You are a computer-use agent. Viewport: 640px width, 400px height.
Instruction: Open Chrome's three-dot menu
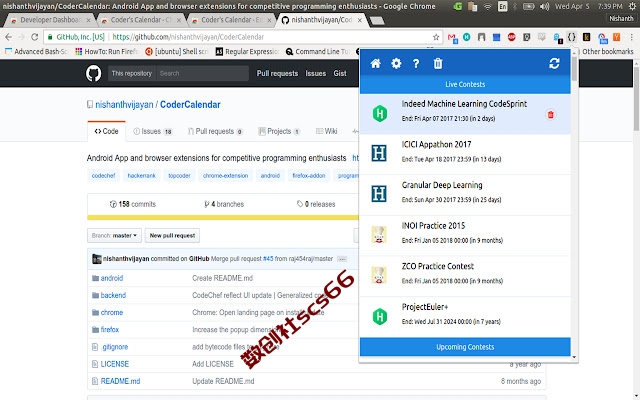click(x=631, y=37)
